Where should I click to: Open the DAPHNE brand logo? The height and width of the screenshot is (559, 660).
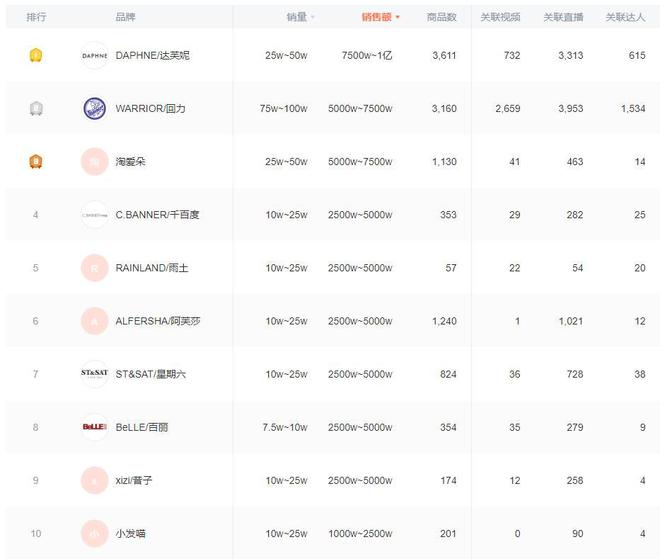[x=95, y=55]
